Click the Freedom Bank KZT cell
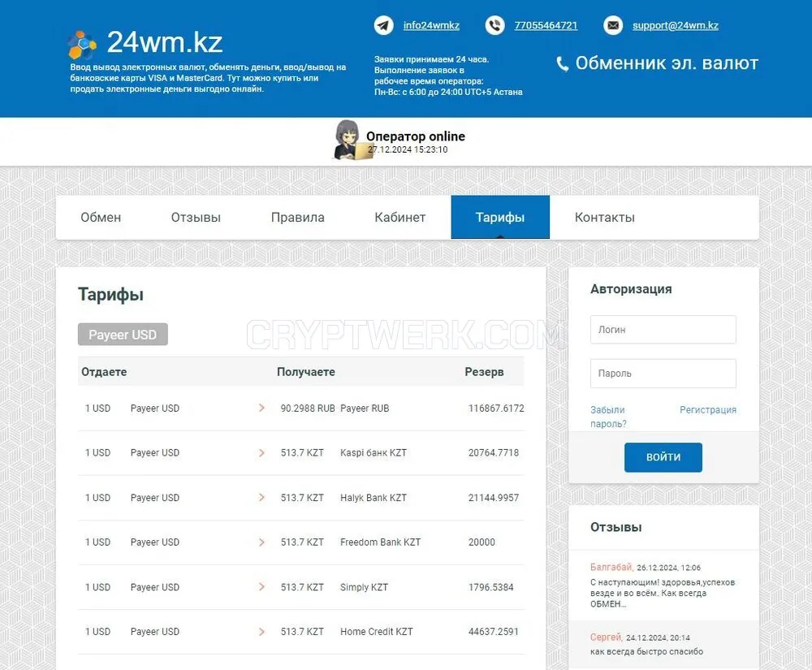This screenshot has height=670, width=812. (381, 542)
